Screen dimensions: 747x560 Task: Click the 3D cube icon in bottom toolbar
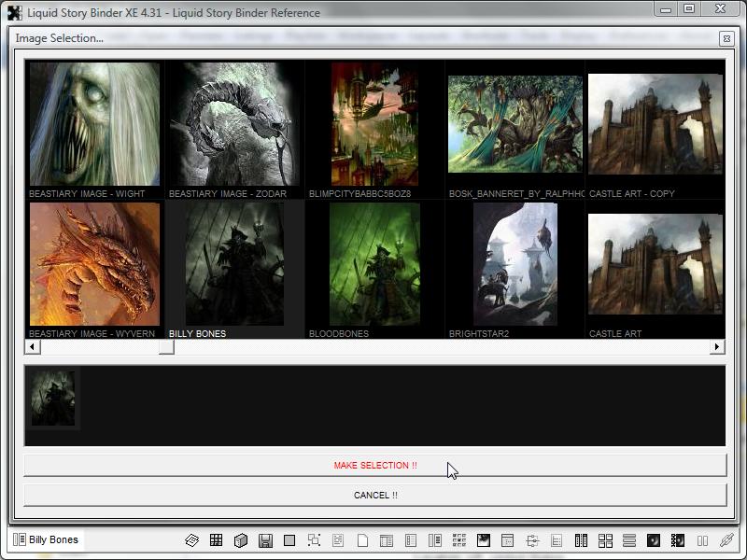(x=241, y=540)
